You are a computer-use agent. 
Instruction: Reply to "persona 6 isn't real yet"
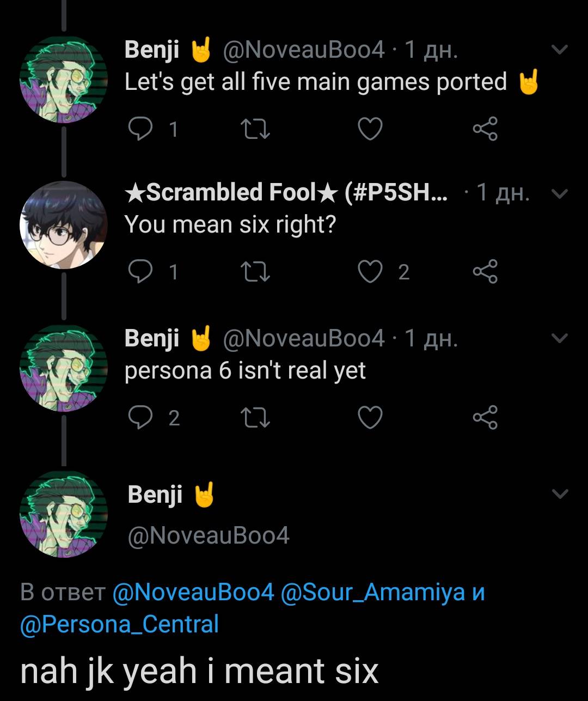(x=143, y=417)
